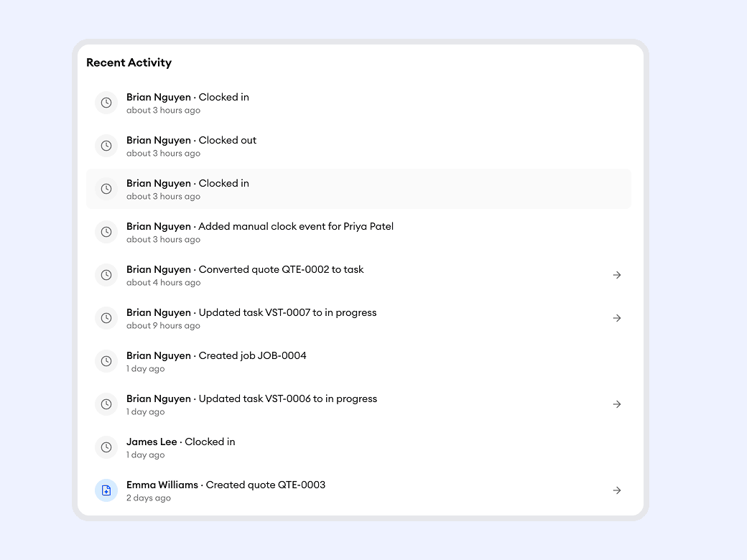The height and width of the screenshot is (560, 747).
Task: Click the Recent Activity heading
Action: (x=129, y=62)
